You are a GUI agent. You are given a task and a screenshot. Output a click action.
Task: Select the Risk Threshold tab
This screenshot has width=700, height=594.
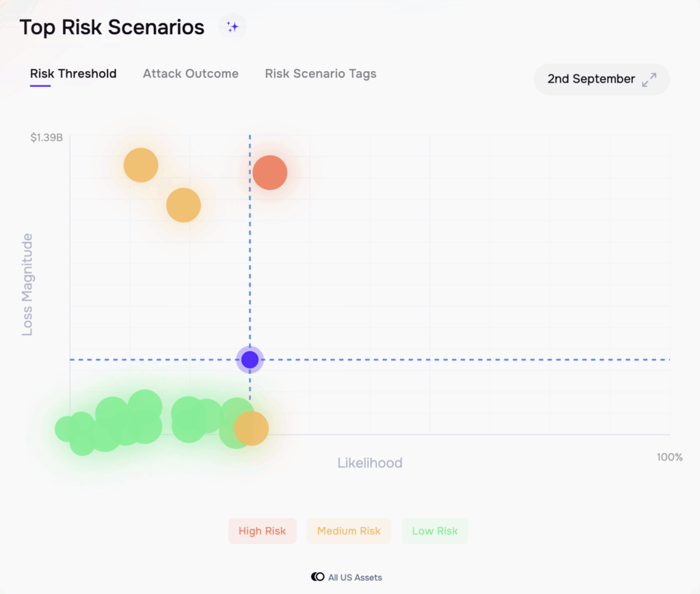tap(73, 74)
